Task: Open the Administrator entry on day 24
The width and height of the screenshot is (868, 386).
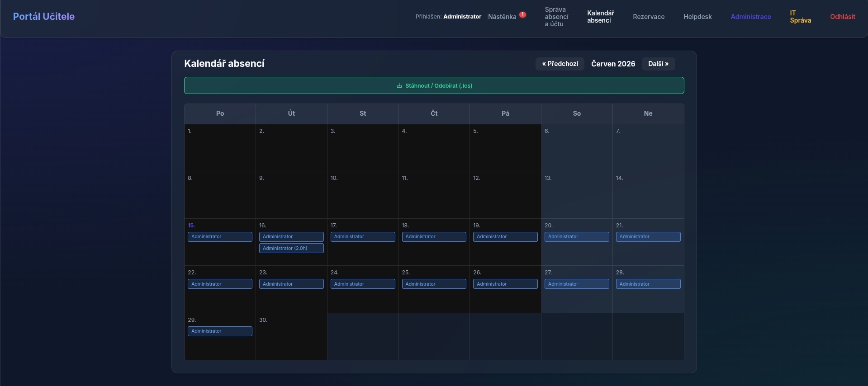Action: (363, 284)
